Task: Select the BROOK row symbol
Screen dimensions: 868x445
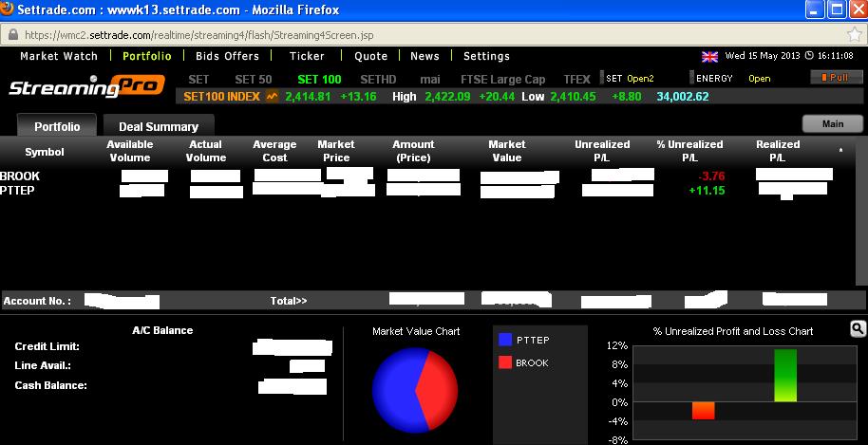Action: [20, 176]
